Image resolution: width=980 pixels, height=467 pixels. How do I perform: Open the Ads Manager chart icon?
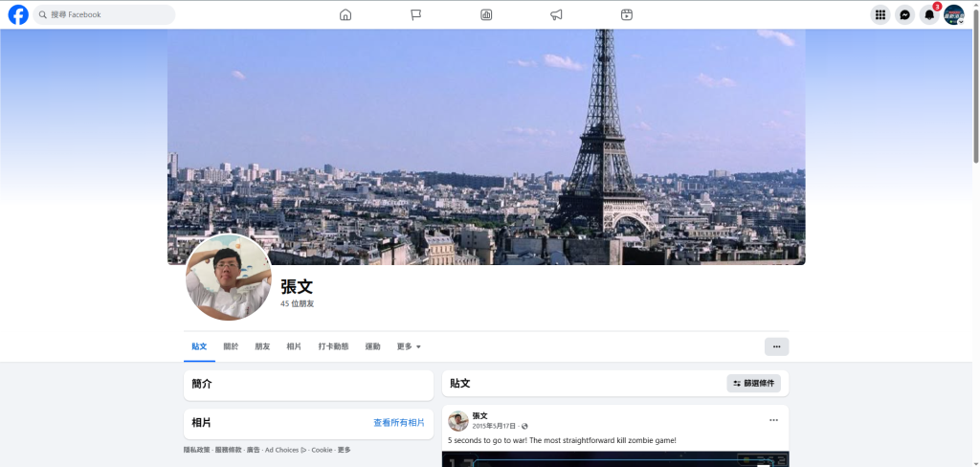486,14
